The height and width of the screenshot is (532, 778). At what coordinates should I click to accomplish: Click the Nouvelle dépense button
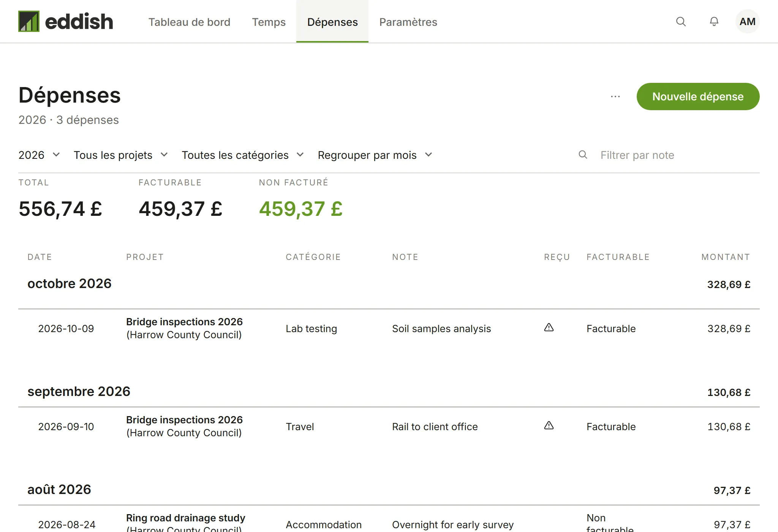pos(698,97)
